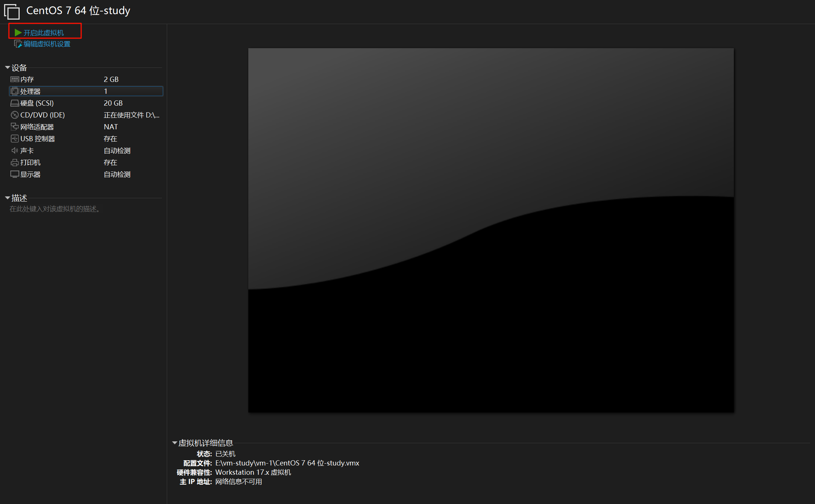The image size is (815, 504).
Task: Select the memory (内存) device icon
Action: (x=14, y=79)
